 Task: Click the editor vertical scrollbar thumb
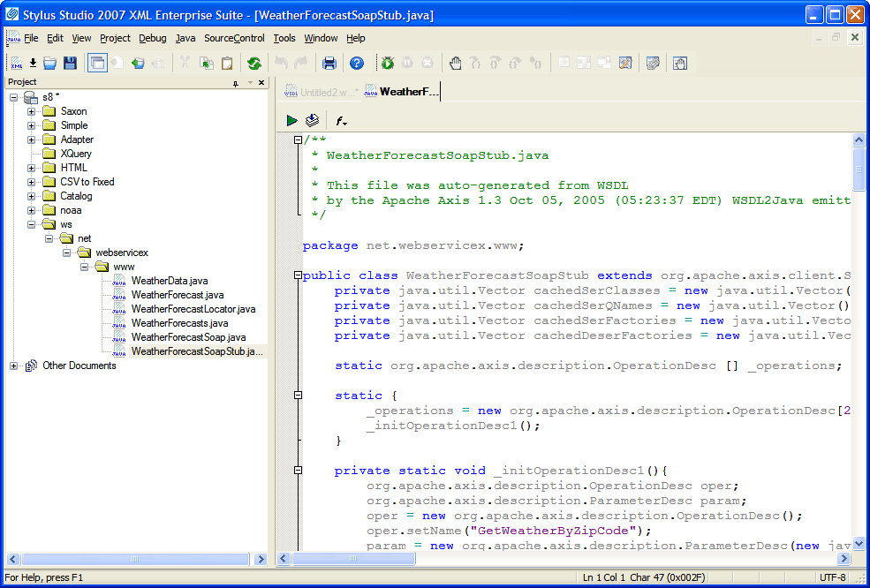pos(859,170)
